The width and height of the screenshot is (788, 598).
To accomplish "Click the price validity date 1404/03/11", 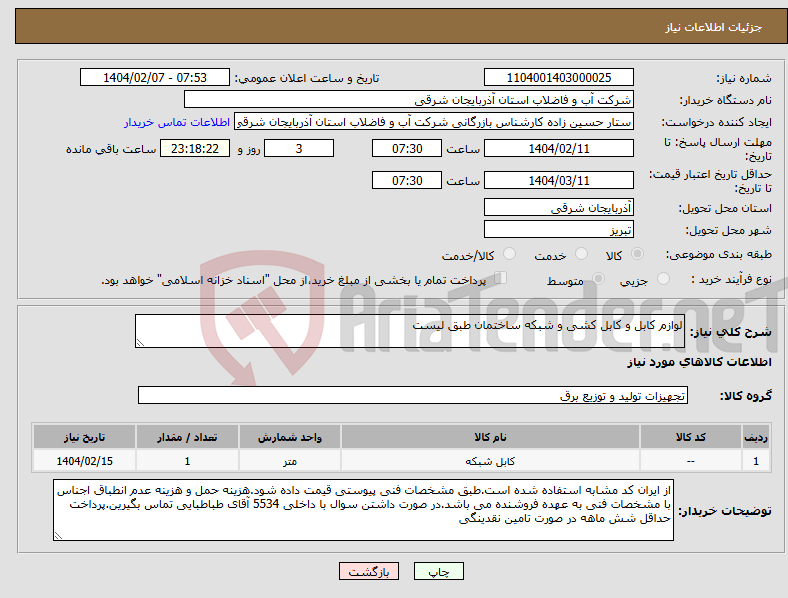I will [x=558, y=180].
